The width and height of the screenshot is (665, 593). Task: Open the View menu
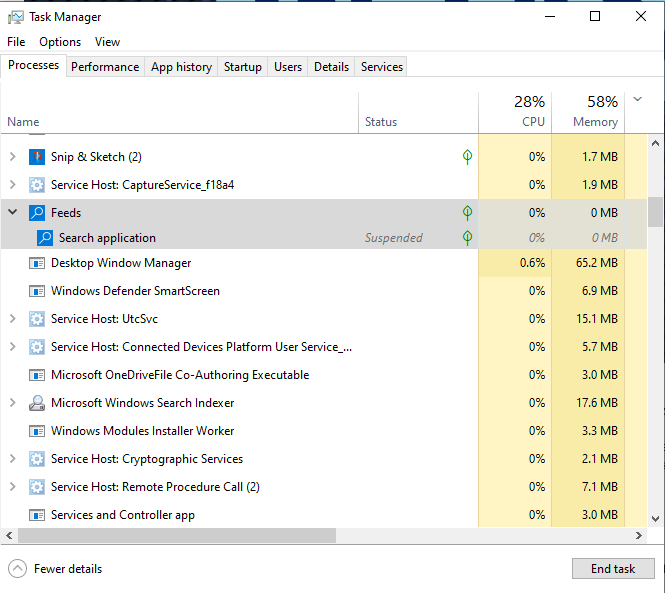click(107, 42)
